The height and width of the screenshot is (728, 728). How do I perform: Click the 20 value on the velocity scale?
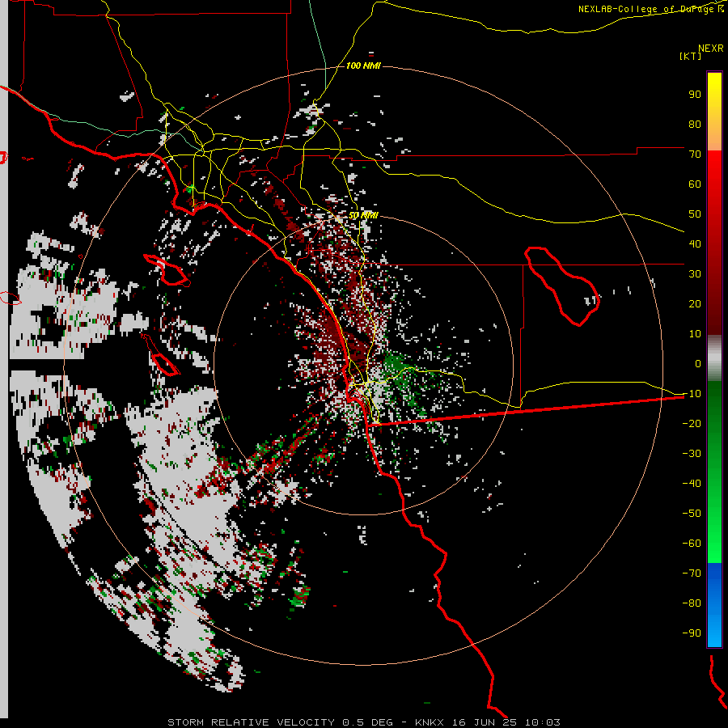tap(695, 303)
